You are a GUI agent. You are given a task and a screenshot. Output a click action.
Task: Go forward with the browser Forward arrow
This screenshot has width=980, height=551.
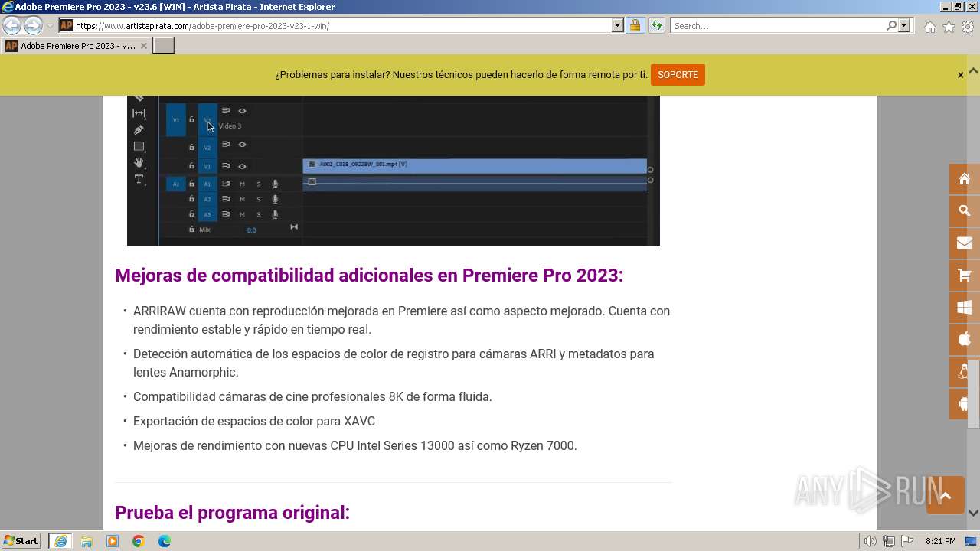(x=33, y=25)
